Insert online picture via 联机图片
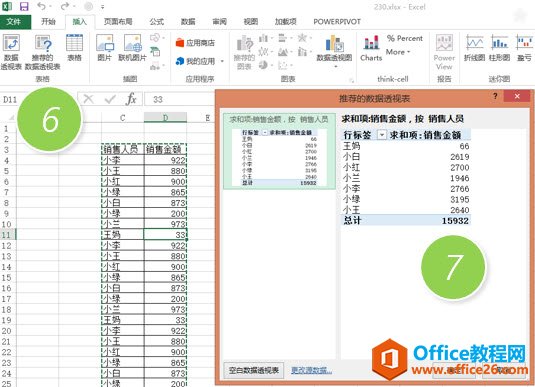This screenshot has width=535, height=387. (x=132, y=48)
